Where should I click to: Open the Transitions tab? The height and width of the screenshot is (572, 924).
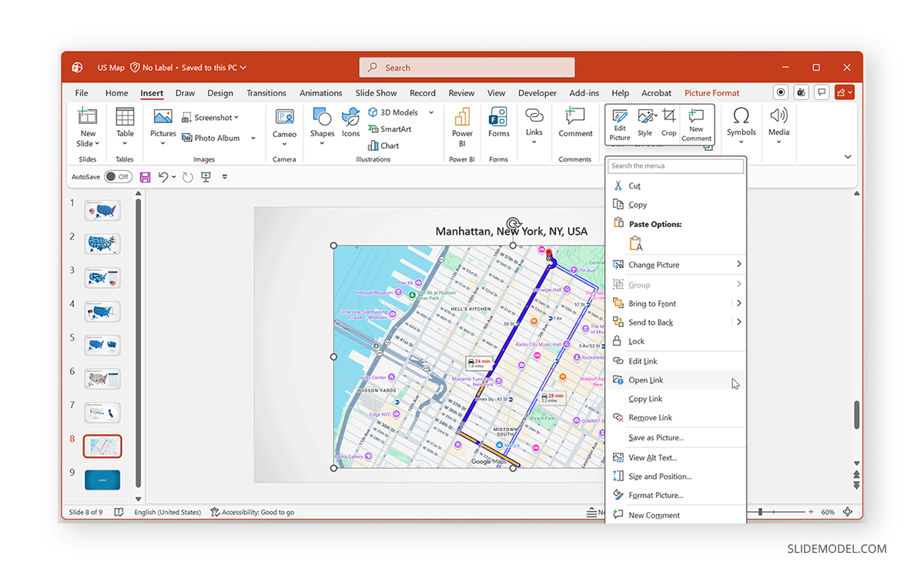tap(266, 93)
